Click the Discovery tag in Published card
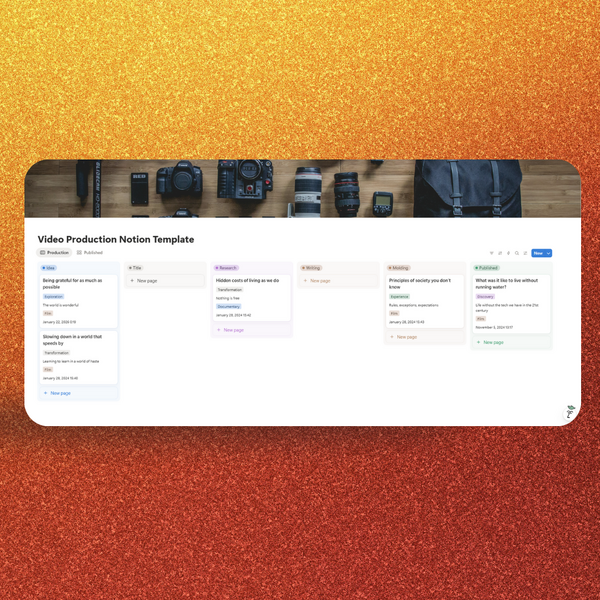The width and height of the screenshot is (600, 600). pos(485,297)
